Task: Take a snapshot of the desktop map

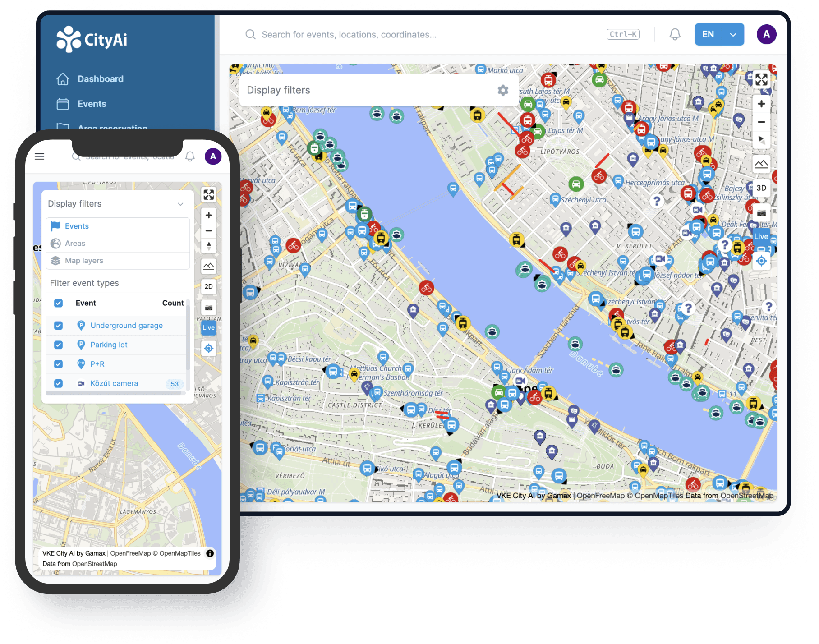Action: coord(761,212)
